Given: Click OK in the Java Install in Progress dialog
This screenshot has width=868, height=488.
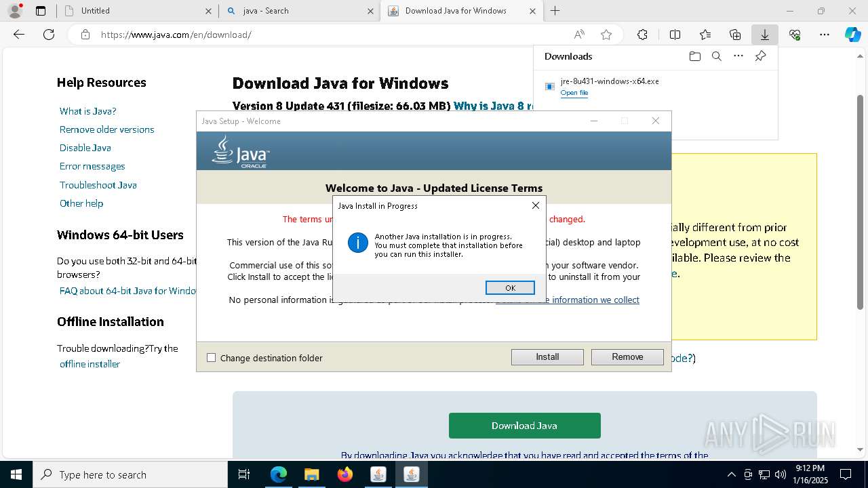Looking at the screenshot, I should tap(510, 288).
